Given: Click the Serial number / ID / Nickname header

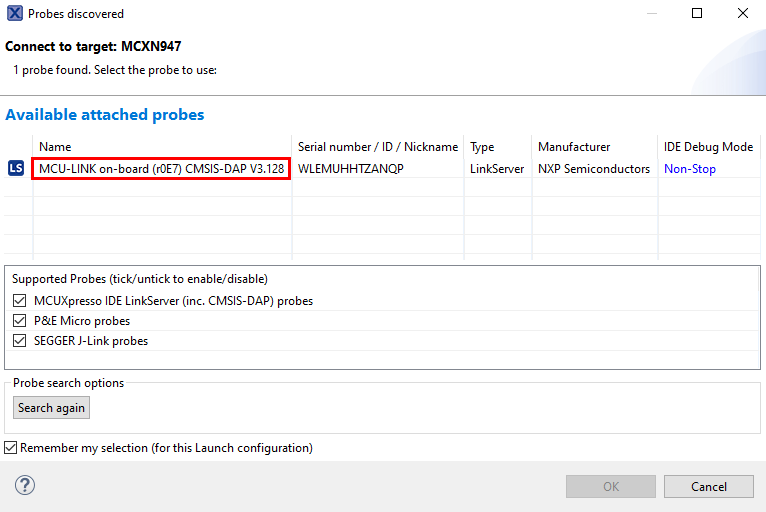Looking at the screenshot, I should point(377,147).
